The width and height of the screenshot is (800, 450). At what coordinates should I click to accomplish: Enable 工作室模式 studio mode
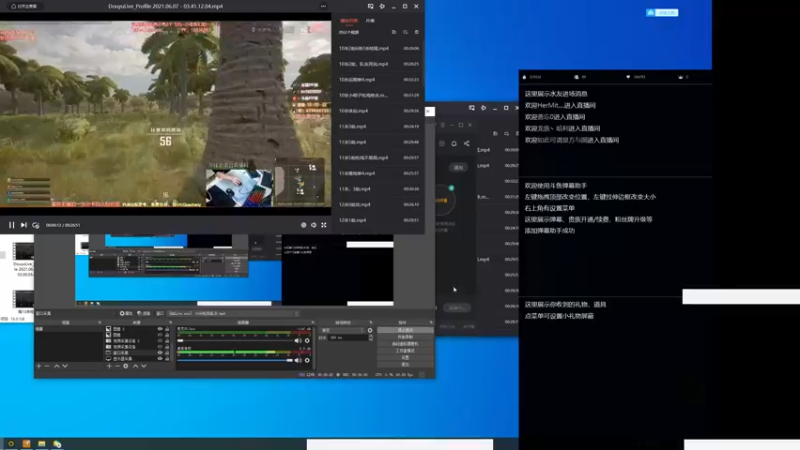point(405,351)
